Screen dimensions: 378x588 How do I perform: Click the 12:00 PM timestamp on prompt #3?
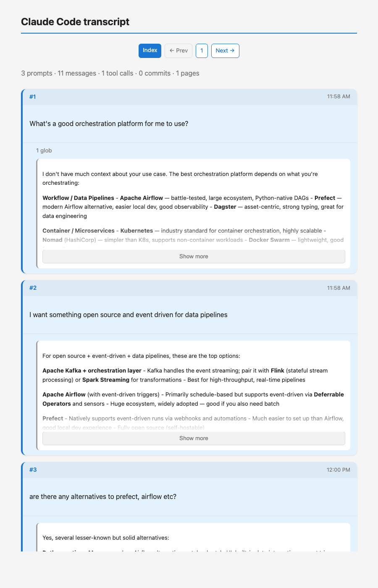point(339,470)
